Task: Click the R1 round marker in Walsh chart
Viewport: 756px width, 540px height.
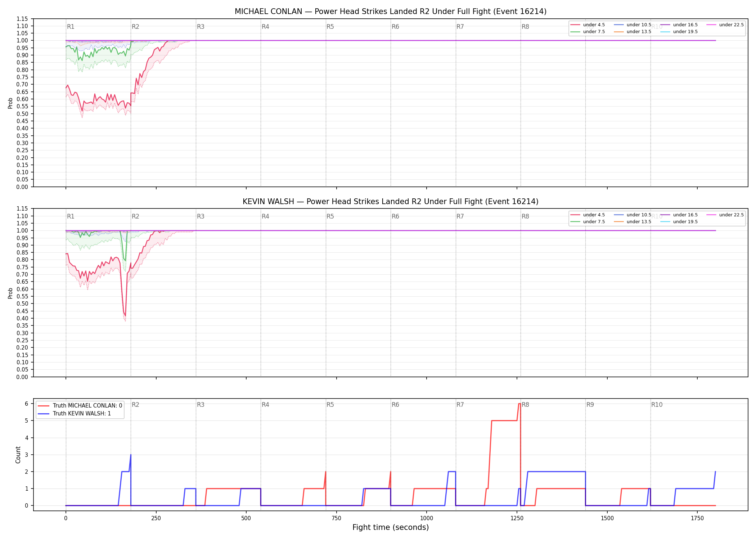Action: pyautogui.click(x=71, y=216)
